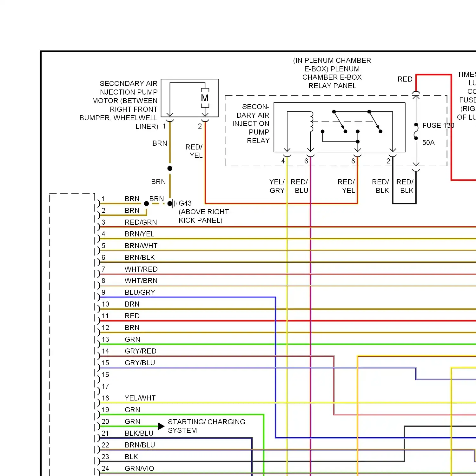Select connector pin 18 YEL/WHT label

pos(140,398)
